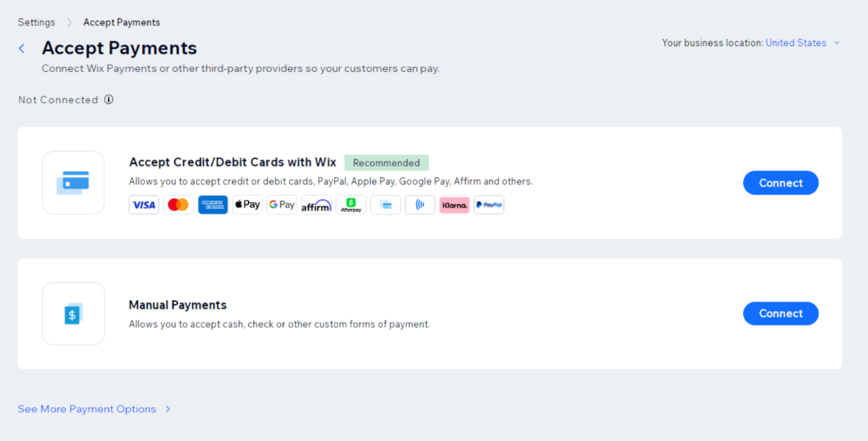Viewport: 868px width, 441px height.
Task: Click the Manual Payments dollar icon thumbnail
Action: (74, 313)
